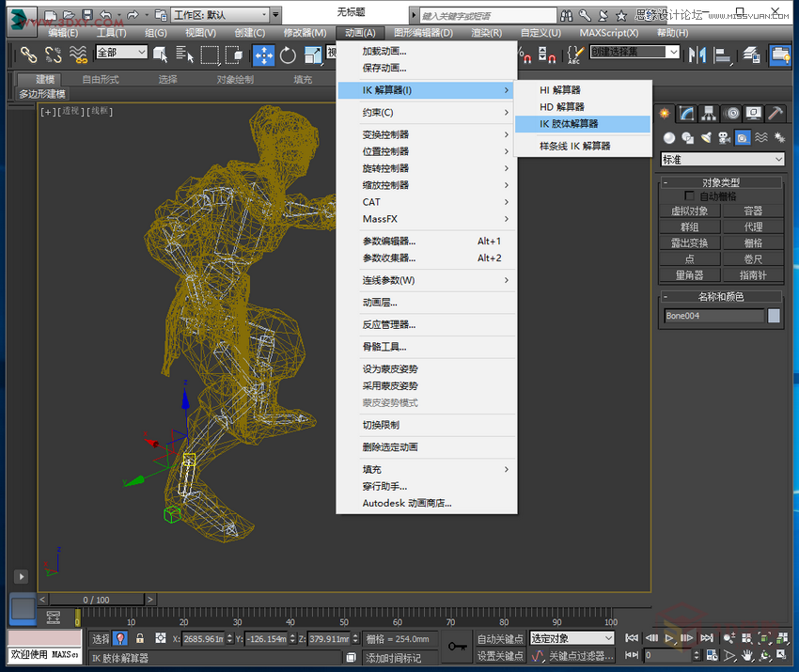The height and width of the screenshot is (672, 799).
Task: Select 样条线 IK 解算器 menu entry
Action: pos(583,147)
